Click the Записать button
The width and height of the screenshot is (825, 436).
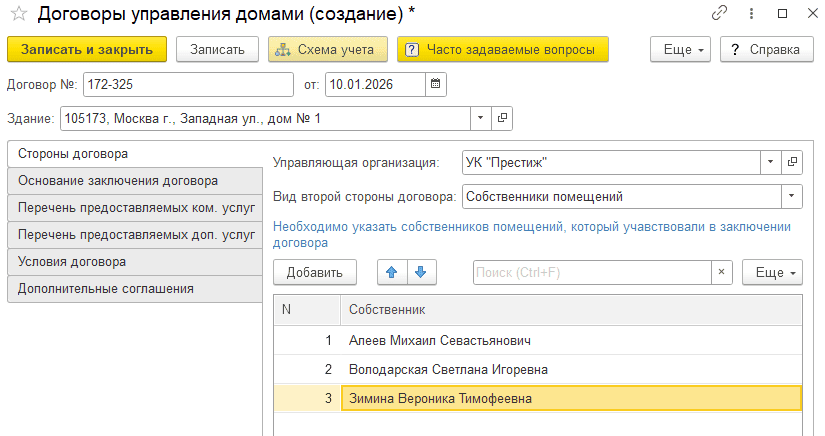coord(217,49)
